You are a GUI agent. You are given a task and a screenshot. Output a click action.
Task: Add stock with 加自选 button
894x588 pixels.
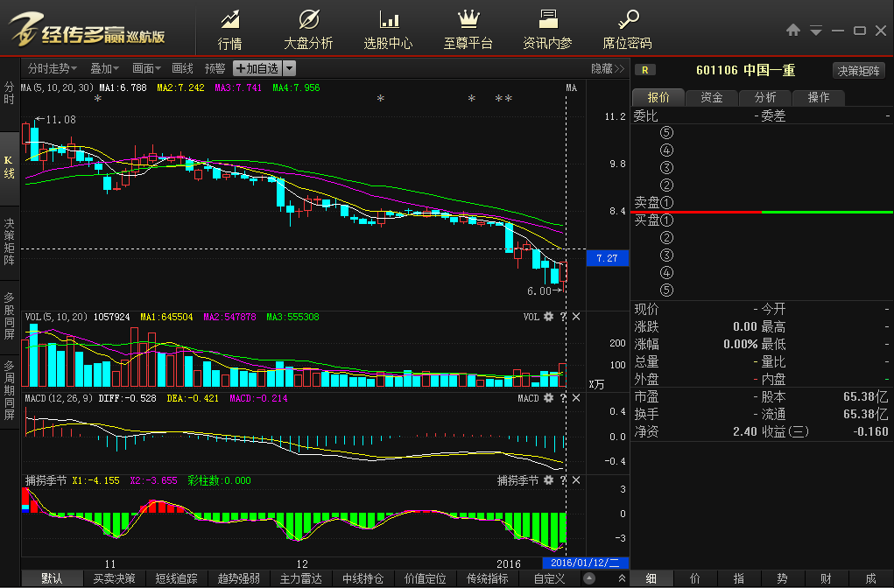click(x=257, y=68)
